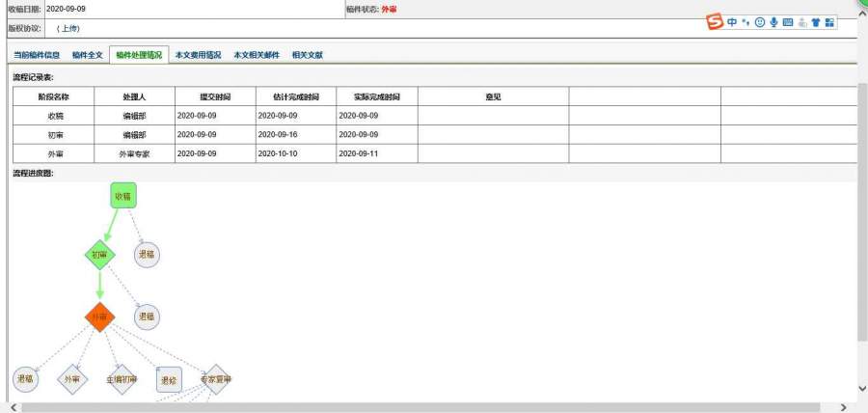Select the orange 外审 diamond node
This screenshot has height=413, width=868.
tap(99, 317)
